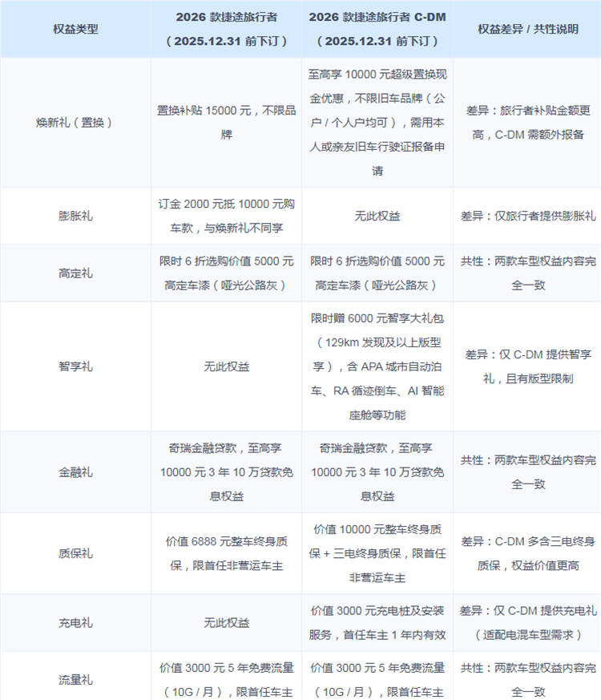Click the 至高享 10000 元超级置换 cell

[x=377, y=123]
